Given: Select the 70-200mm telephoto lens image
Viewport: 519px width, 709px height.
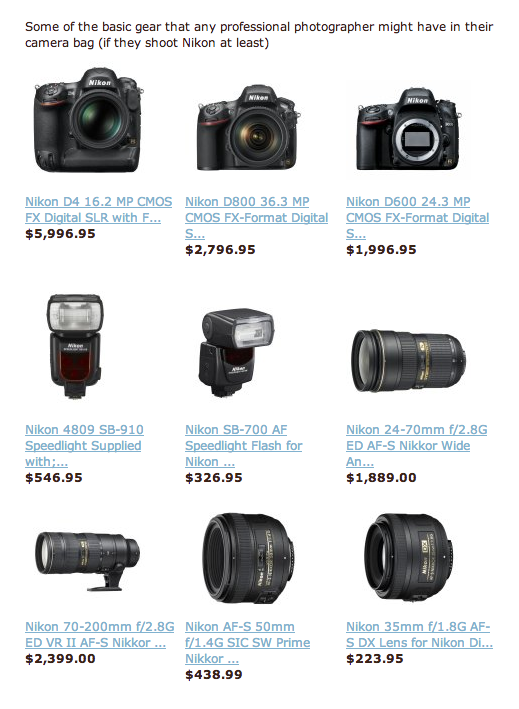Looking at the screenshot, I should pyautogui.click(x=88, y=561).
